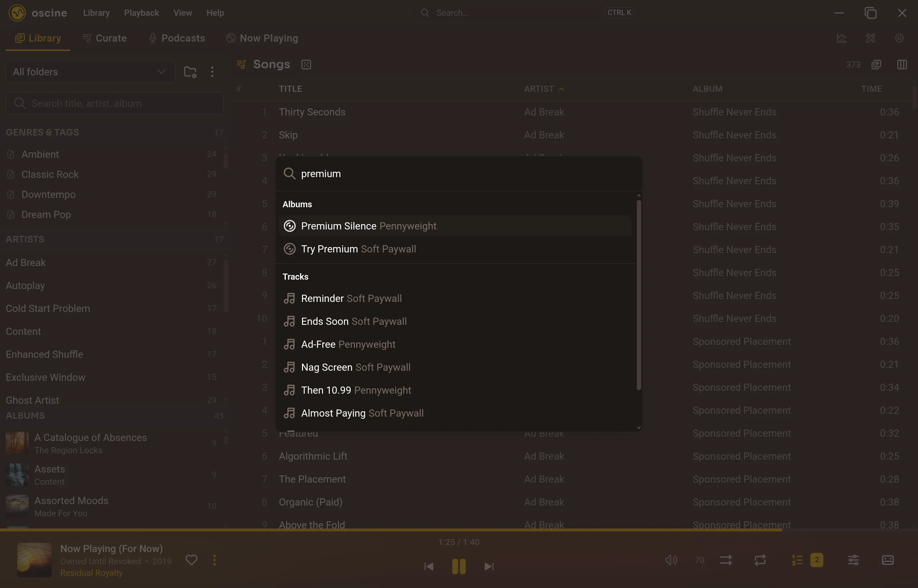Open the folder options three-dot menu
Image resolution: width=918 pixels, height=588 pixels.
coord(212,72)
